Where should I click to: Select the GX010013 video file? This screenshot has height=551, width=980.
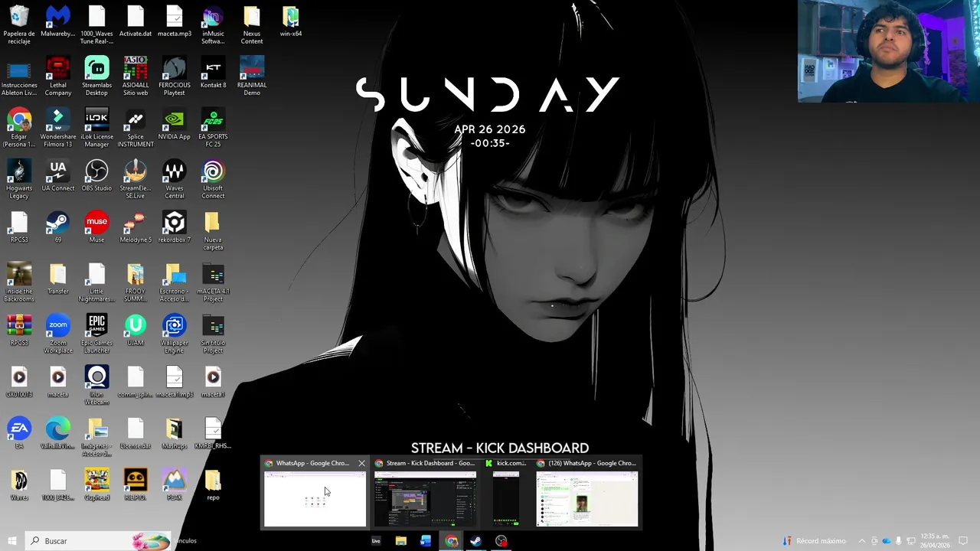click(x=19, y=380)
